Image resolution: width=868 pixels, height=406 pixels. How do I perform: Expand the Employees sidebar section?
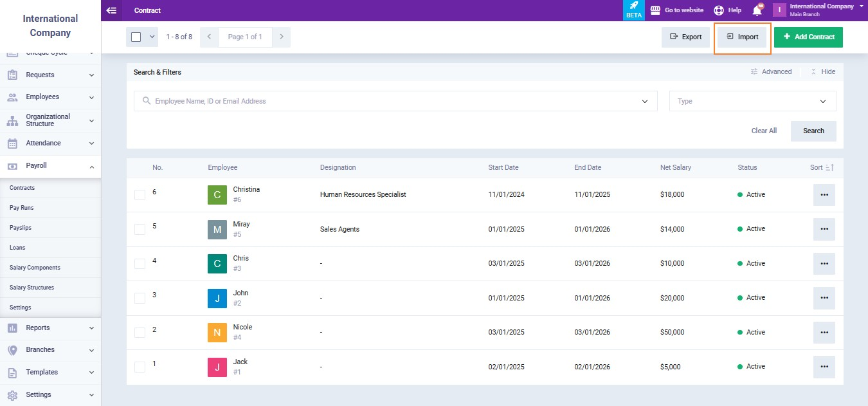50,97
